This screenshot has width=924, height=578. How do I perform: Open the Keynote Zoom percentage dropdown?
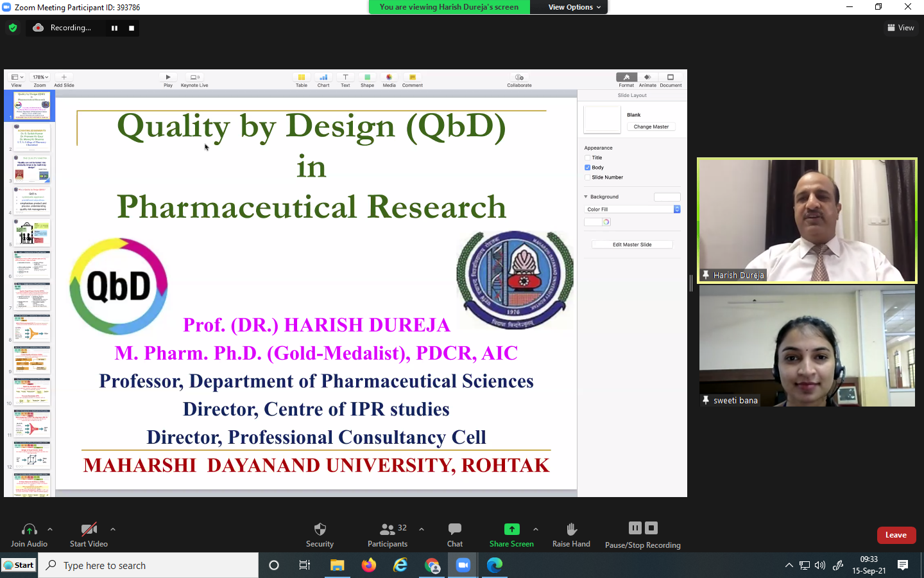[40, 77]
